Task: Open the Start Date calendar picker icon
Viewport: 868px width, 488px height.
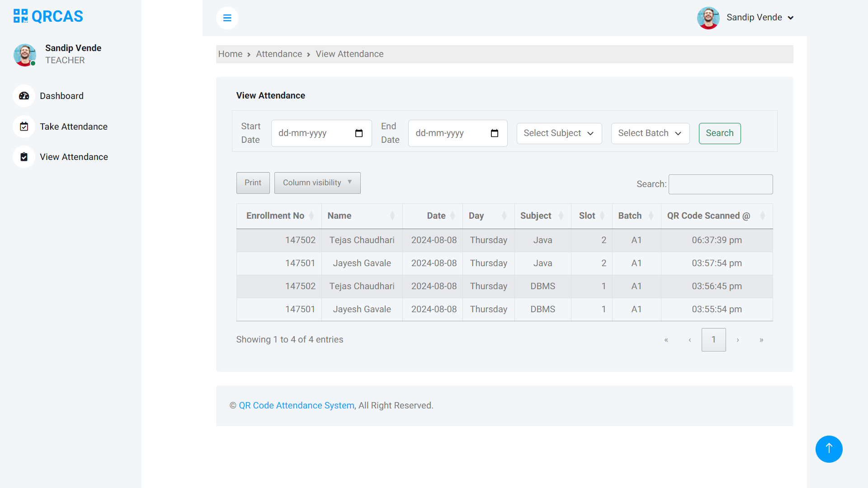Action: click(359, 133)
